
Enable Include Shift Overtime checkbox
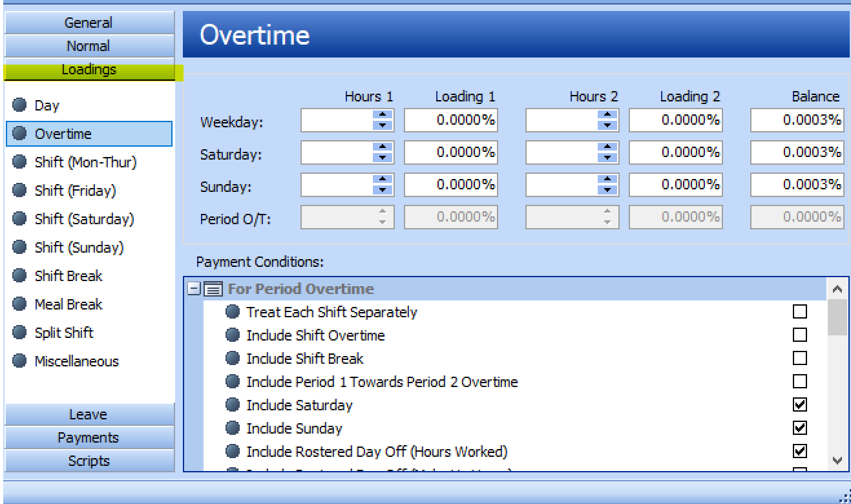pyautogui.click(x=800, y=335)
